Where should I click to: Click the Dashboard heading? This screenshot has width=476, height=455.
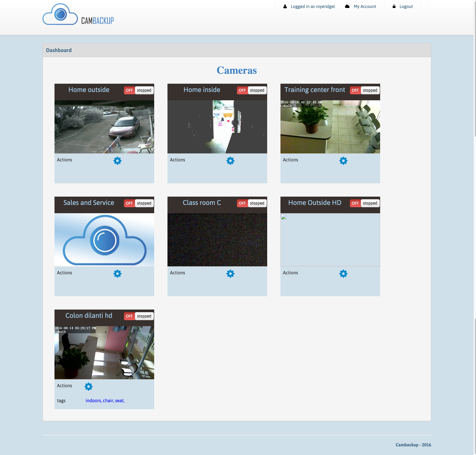click(59, 50)
